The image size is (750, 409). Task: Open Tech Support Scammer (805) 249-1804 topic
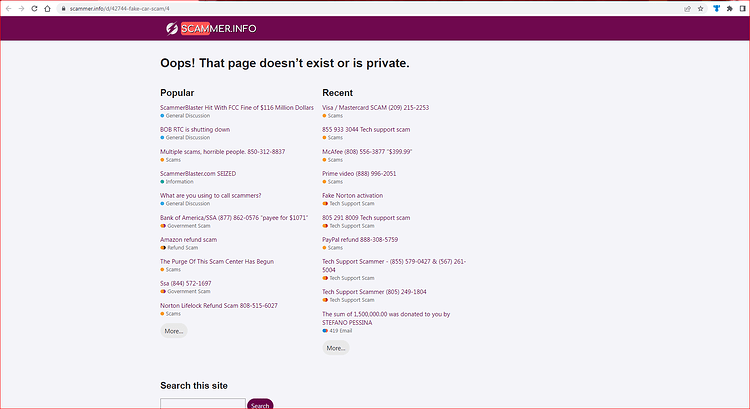pyautogui.click(x=374, y=292)
